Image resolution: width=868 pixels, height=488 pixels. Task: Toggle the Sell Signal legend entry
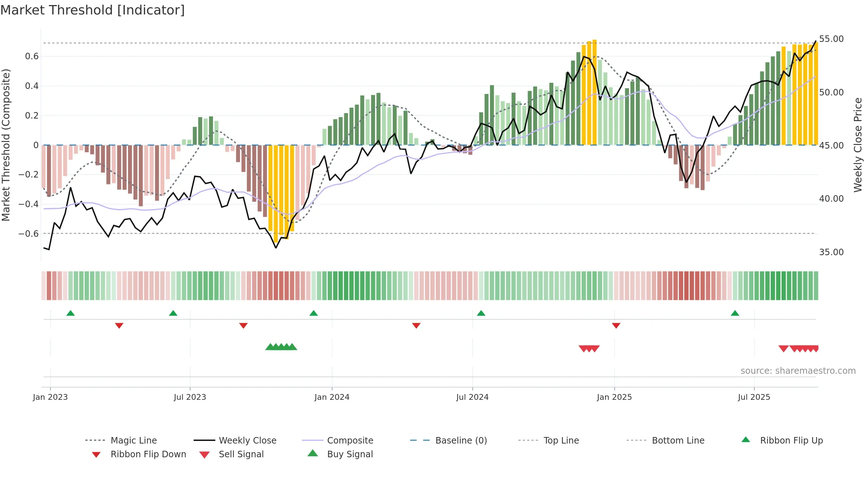point(231,454)
